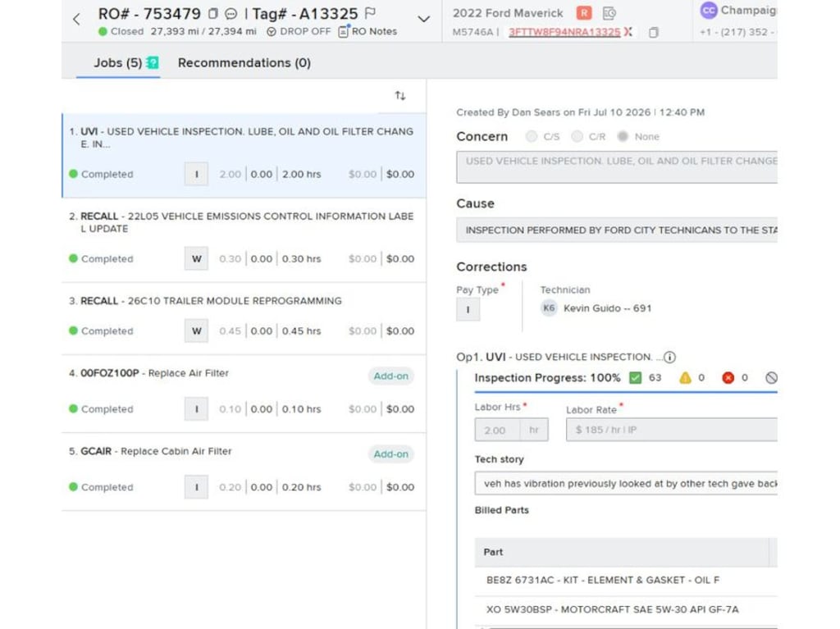Select job 2 RECALL 22L05 emissions label
Viewport: 840px width, 629px height.
click(244, 240)
